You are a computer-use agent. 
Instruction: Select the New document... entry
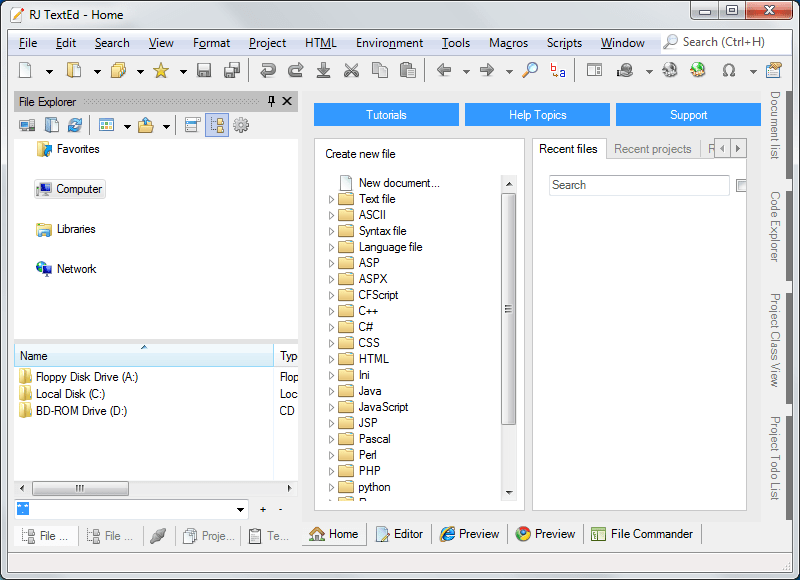click(x=399, y=183)
